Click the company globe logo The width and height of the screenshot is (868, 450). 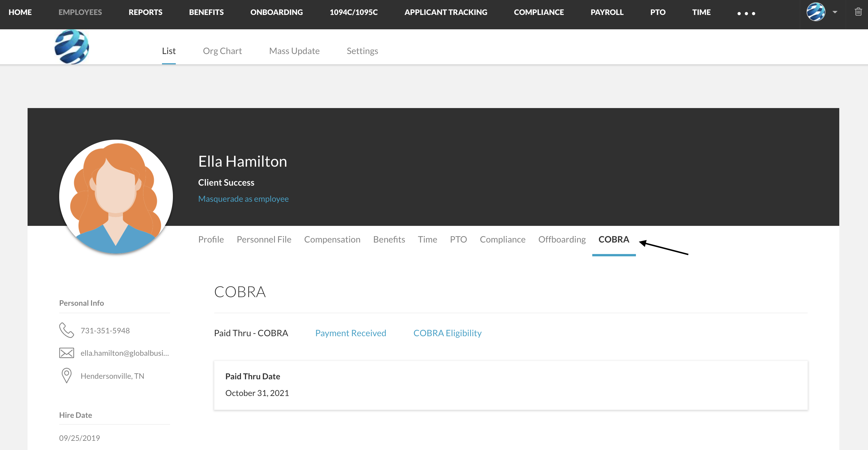point(72,47)
